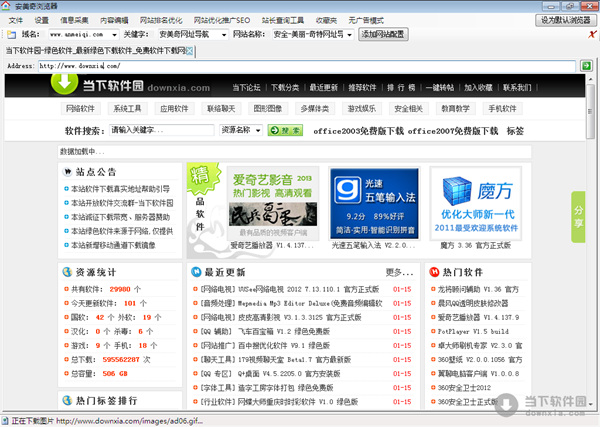Close the 当下软件园 tab with its X icon
This screenshot has width=600, height=427.
(189, 51)
